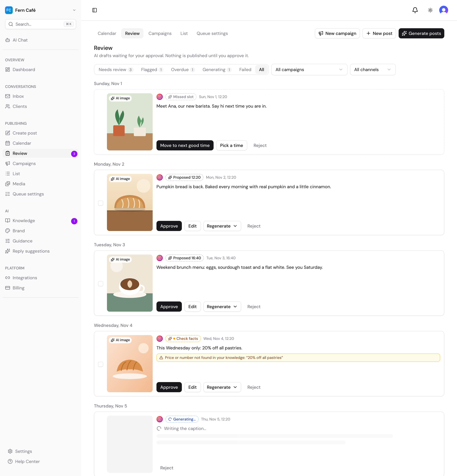Expand the Fern Café workspace switcher
Viewport: 457px width, 476px height.
click(41, 10)
